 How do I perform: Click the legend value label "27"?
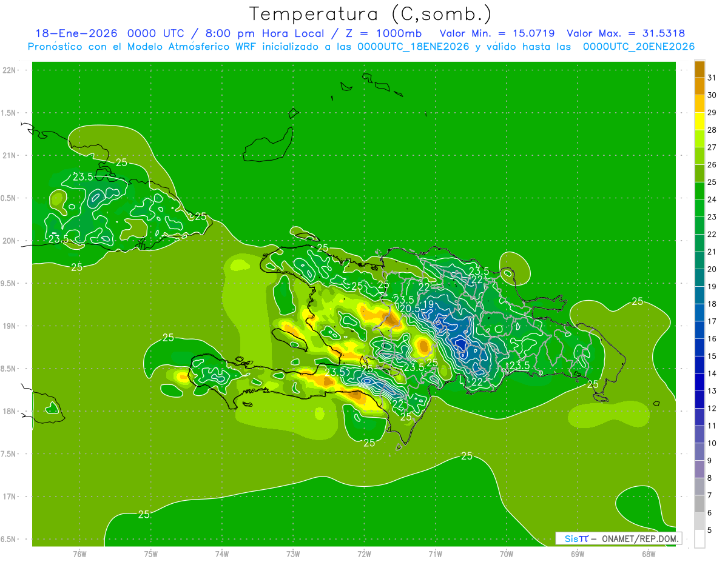tap(712, 147)
